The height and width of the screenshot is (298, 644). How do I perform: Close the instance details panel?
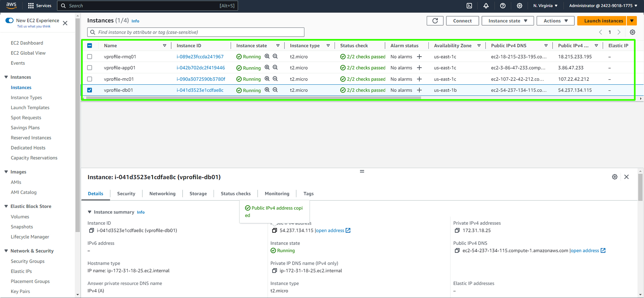pos(627,177)
